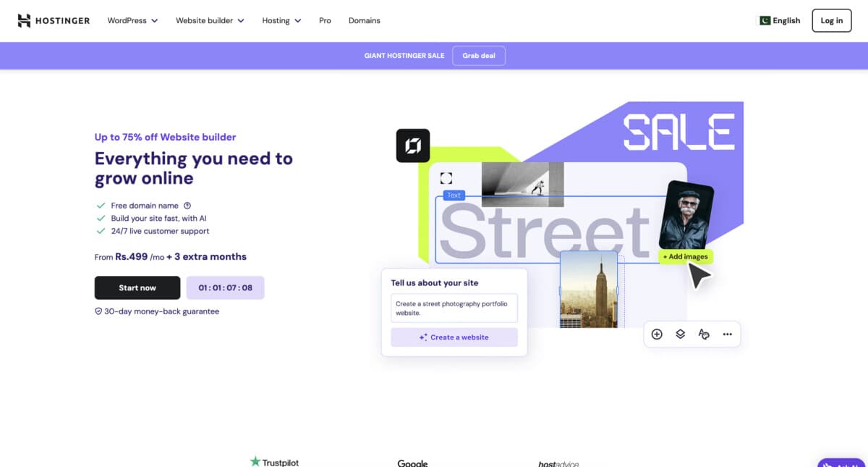Expand the WordPress dropdown menu
This screenshot has width=868, height=467.
pyautogui.click(x=132, y=20)
